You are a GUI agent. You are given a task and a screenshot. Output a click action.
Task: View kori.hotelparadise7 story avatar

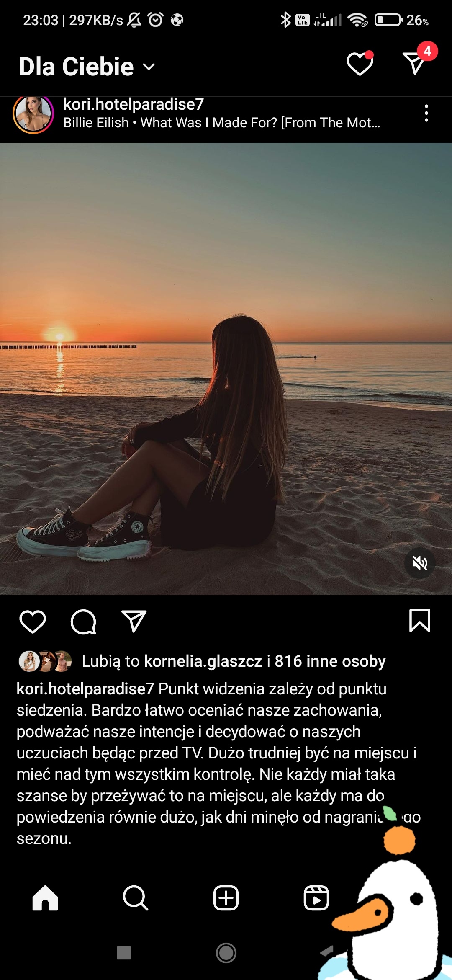tap(33, 113)
